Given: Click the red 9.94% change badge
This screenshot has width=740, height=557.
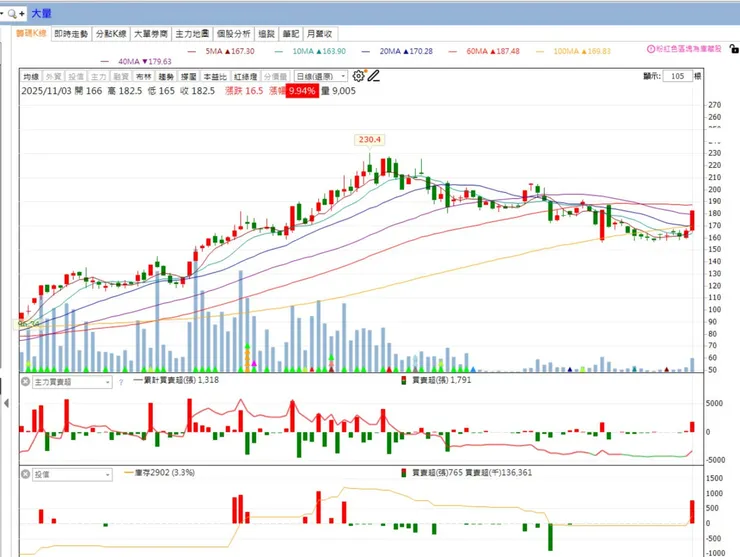Looking at the screenshot, I should point(302,91).
